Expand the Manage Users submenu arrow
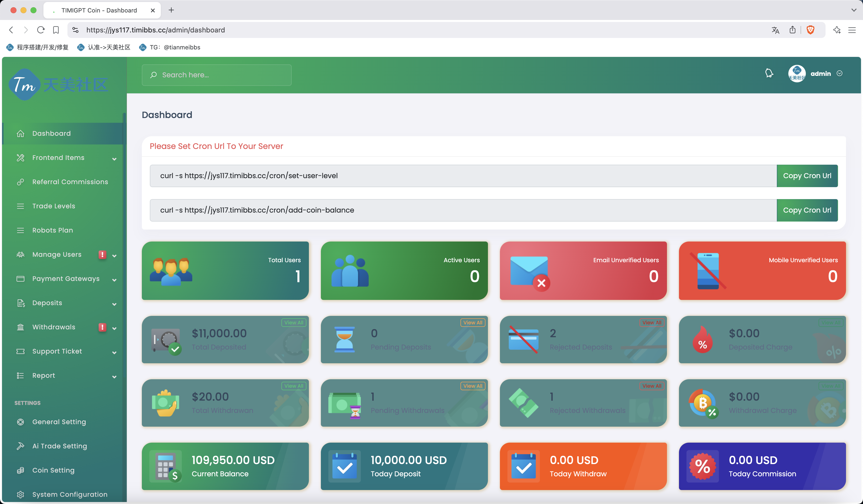This screenshot has width=863, height=504. (x=114, y=255)
